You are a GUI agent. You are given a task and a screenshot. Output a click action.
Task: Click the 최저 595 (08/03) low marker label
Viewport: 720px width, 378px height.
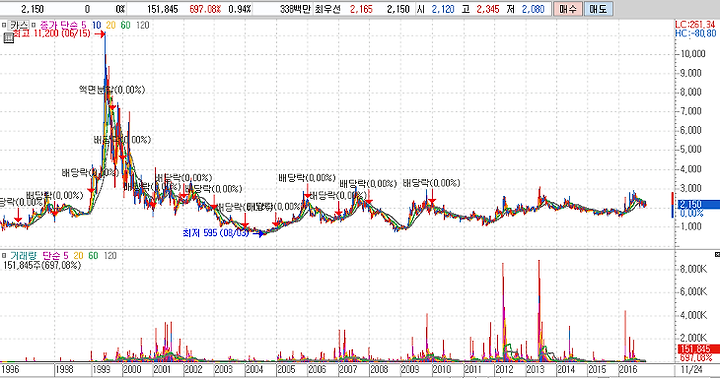point(216,233)
